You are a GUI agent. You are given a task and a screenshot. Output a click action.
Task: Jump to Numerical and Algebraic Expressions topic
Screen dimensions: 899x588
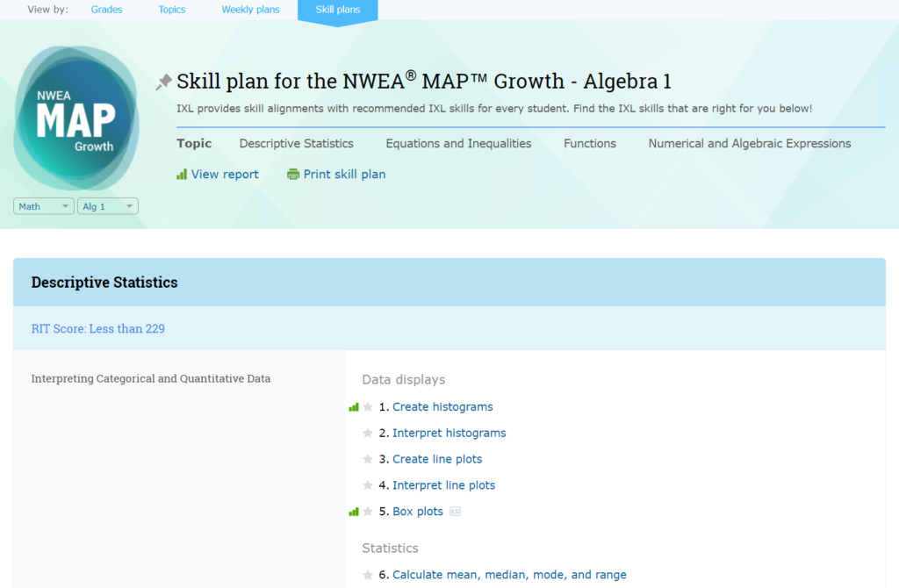(x=749, y=144)
